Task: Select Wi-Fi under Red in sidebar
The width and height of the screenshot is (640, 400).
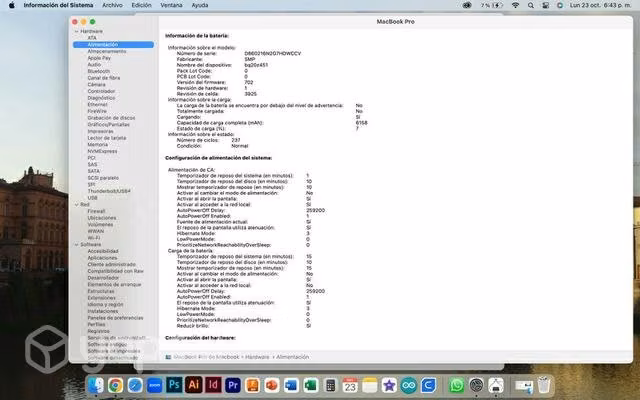Action: (93, 238)
